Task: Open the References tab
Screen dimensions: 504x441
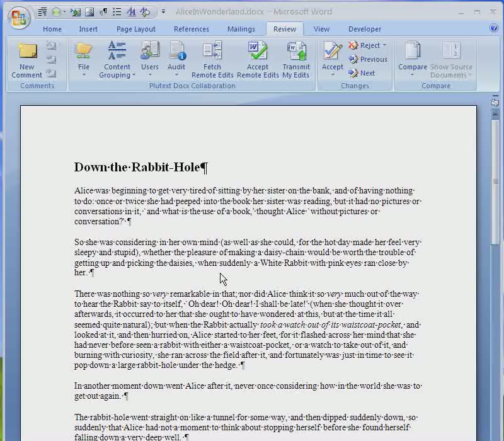Action: 192,29
